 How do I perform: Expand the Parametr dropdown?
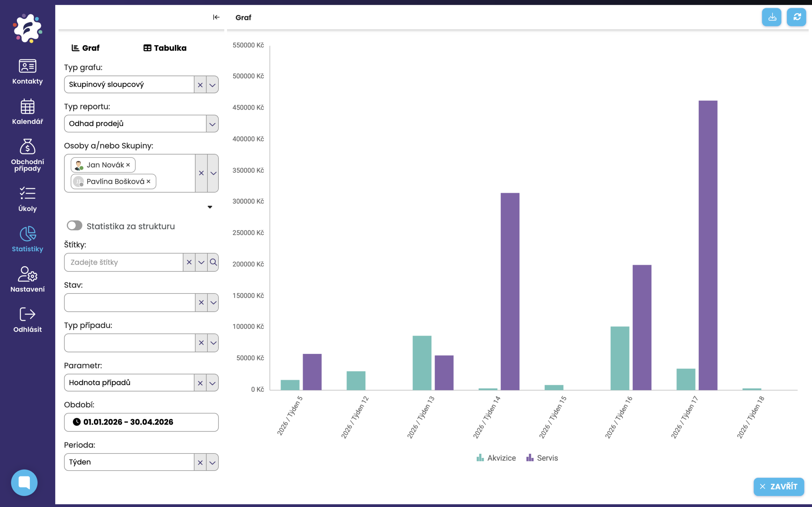pyautogui.click(x=212, y=383)
